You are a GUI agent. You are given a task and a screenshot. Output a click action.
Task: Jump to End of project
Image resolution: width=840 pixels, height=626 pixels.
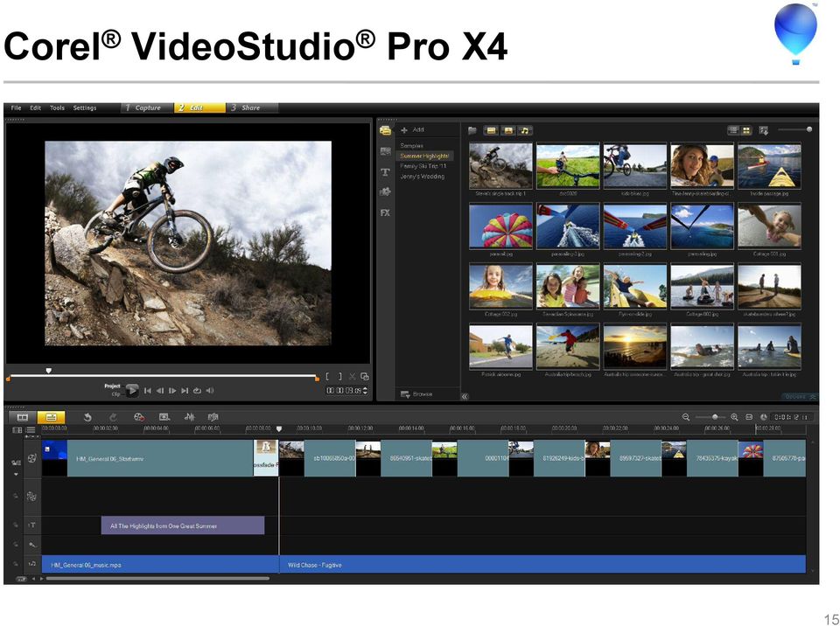[185, 391]
